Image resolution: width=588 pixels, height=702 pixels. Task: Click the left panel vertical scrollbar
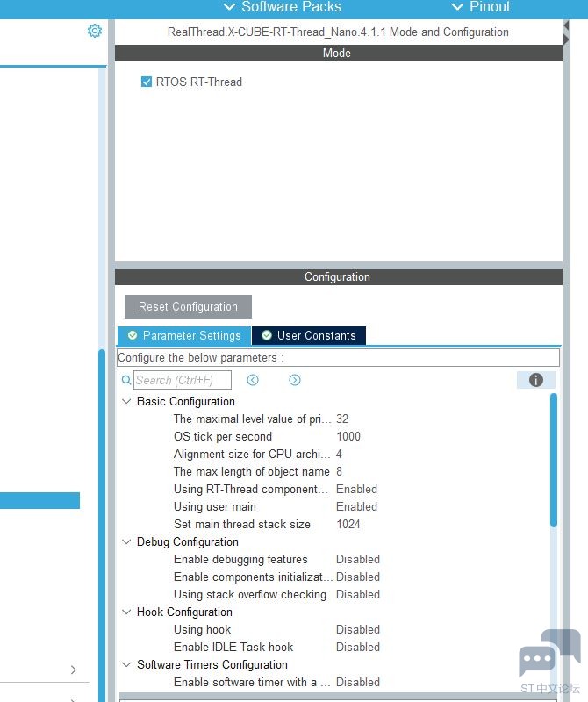(102, 524)
